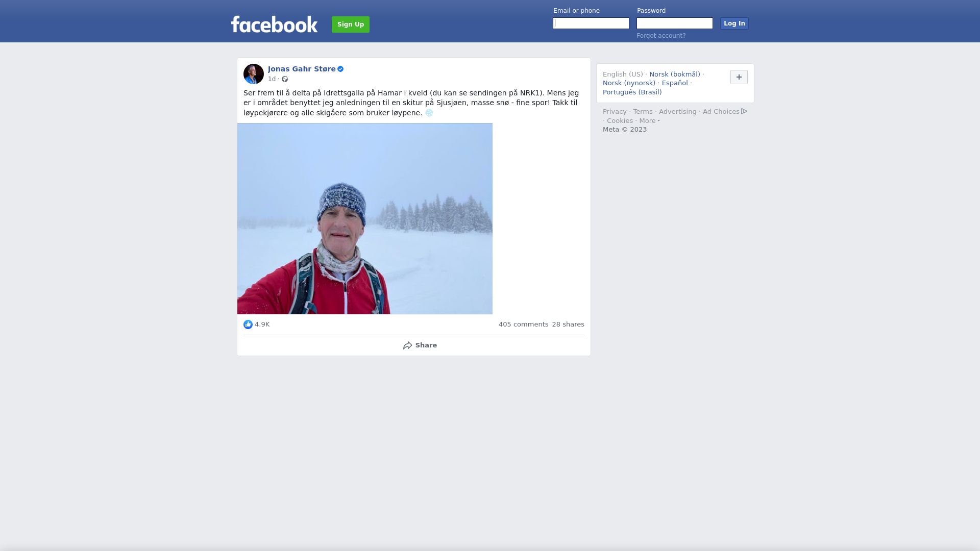The image size is (980, 551).
Task: Click the public globe privacy icon
Action: 285,79
